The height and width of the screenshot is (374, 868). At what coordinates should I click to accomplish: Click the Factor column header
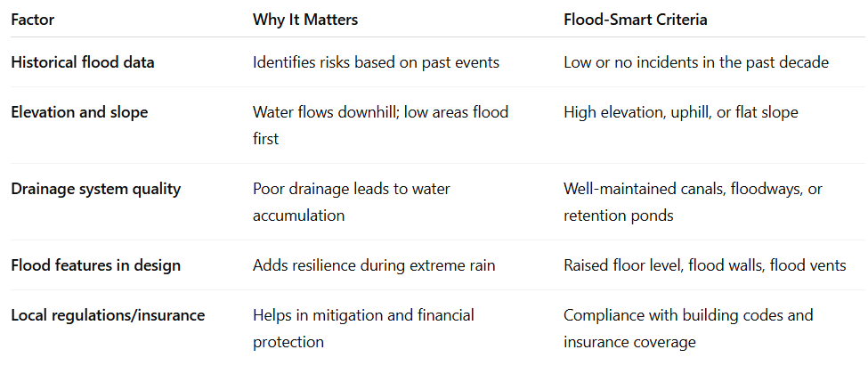click(33, 20)
